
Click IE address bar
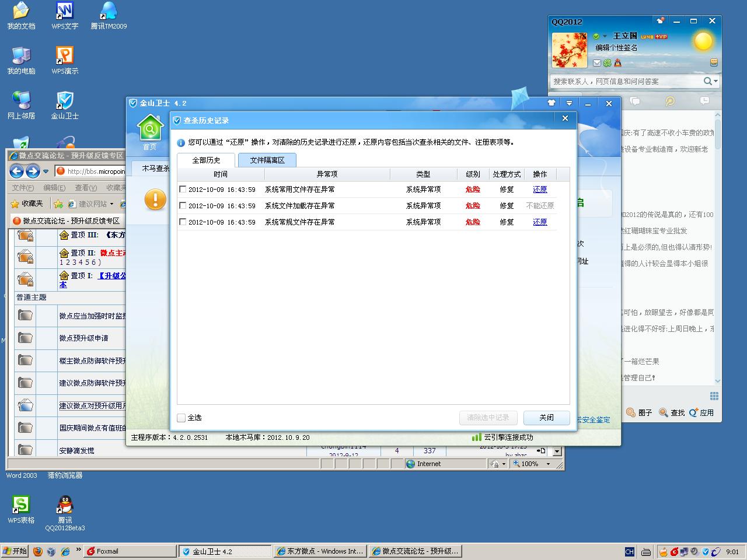coord(90,171)
